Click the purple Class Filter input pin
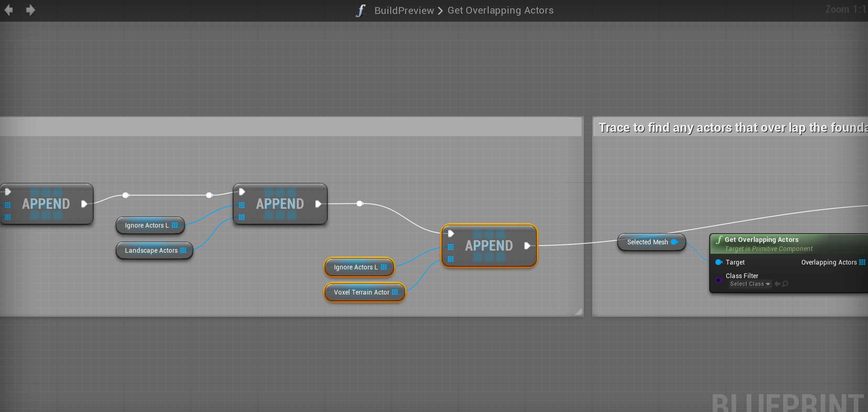 [x=718, y=280]
